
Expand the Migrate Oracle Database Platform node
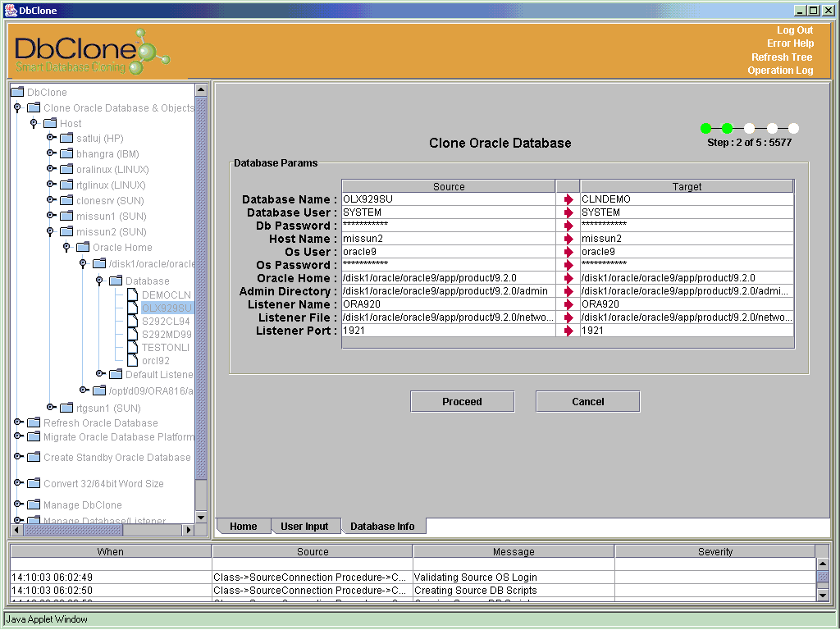18,436
